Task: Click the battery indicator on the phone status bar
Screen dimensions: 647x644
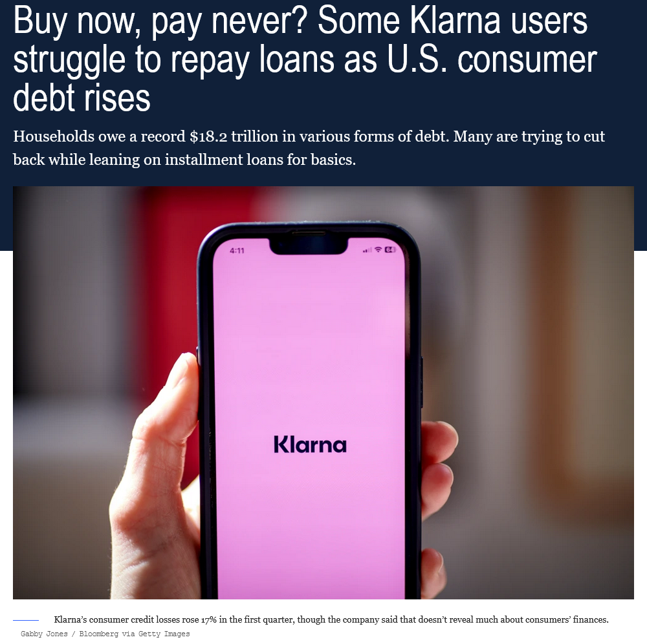Action: (390, 250)
